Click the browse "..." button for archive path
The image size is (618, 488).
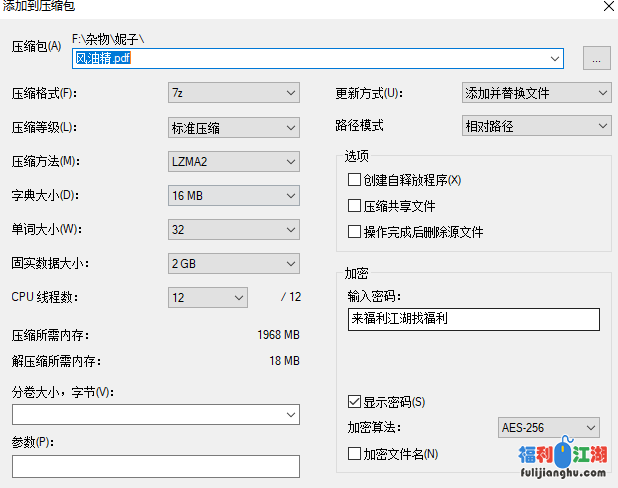pos(596,59)
